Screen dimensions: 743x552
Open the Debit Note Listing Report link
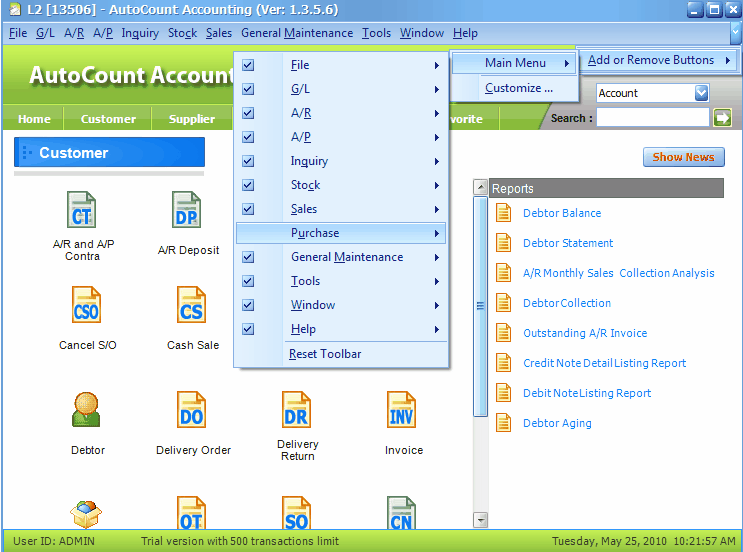coord(587,393)
